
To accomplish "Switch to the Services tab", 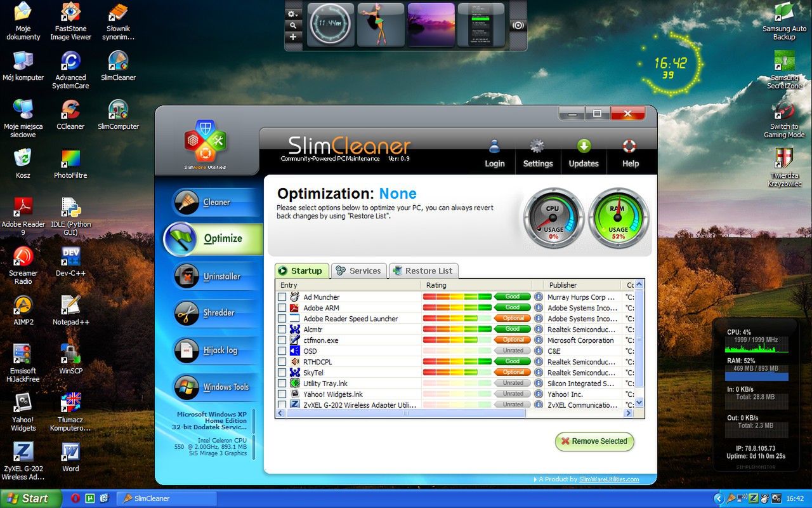I will (358, 271).
